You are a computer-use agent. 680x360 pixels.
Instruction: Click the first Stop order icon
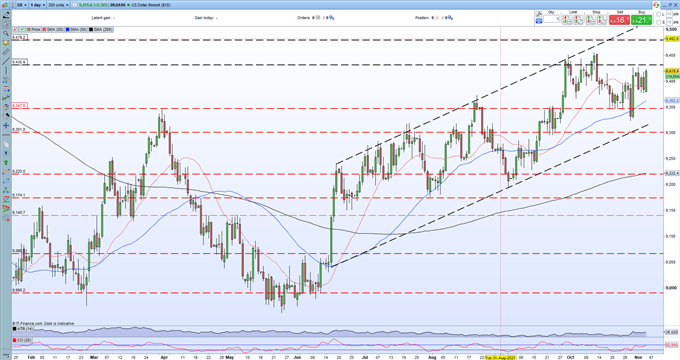591,20
